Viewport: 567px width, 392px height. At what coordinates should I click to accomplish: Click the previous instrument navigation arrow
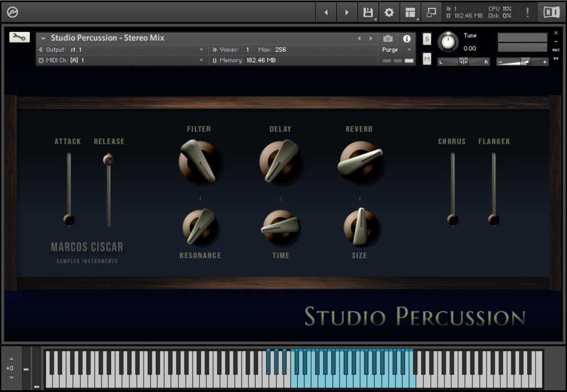(x=359, y=38)
